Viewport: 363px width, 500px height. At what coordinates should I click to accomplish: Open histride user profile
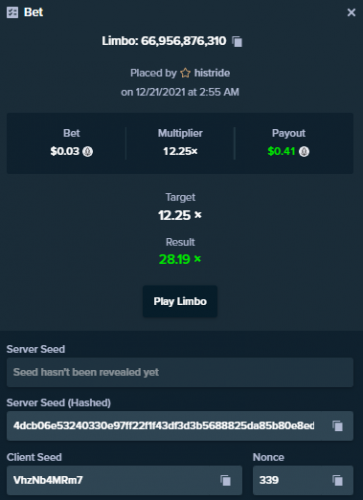212,73
